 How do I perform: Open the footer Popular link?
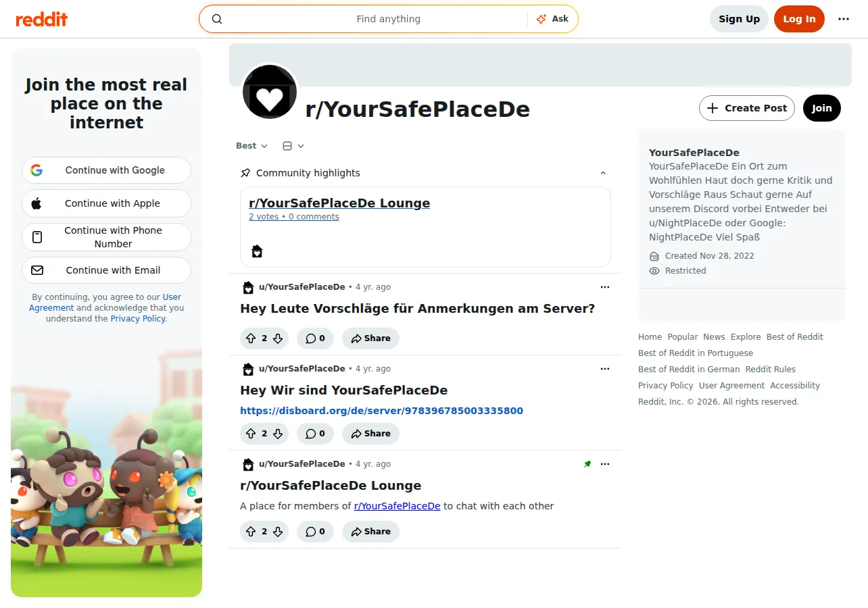(682, 337)
